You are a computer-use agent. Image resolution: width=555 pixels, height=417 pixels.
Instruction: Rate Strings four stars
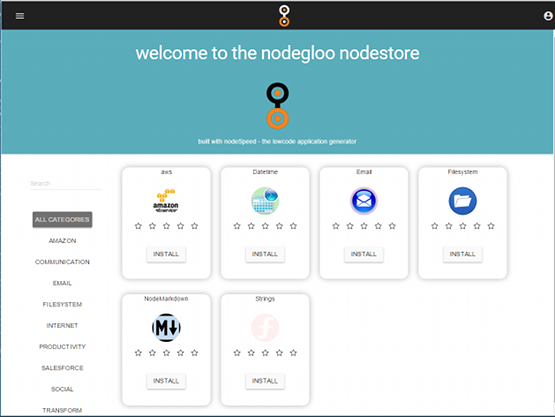click(x=279, y=353)
